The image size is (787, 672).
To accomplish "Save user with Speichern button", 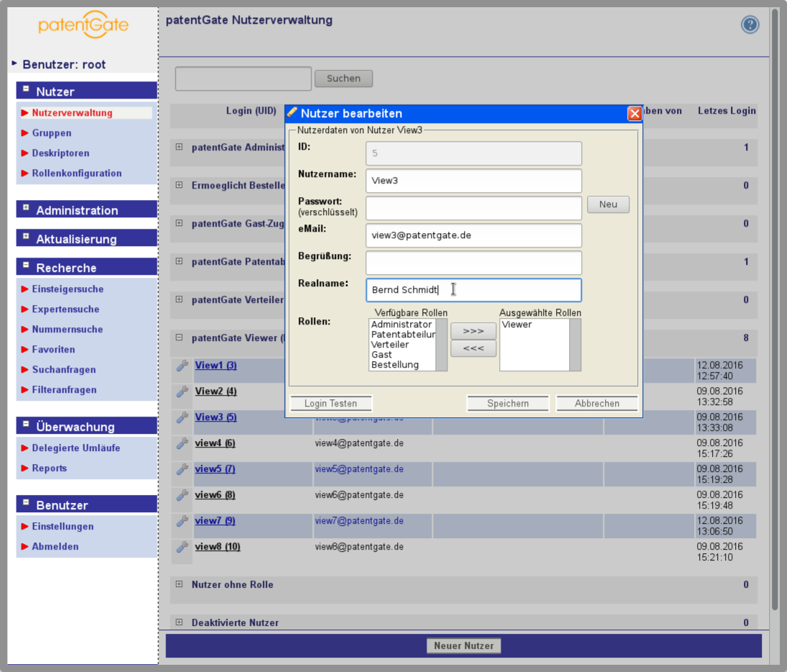I will point(507,404).
